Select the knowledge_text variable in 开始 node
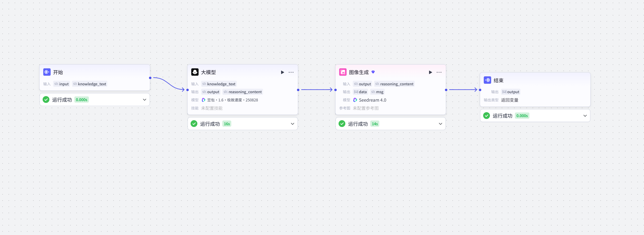Viewport: 644px width, 235px height. (x=90, y=84)
